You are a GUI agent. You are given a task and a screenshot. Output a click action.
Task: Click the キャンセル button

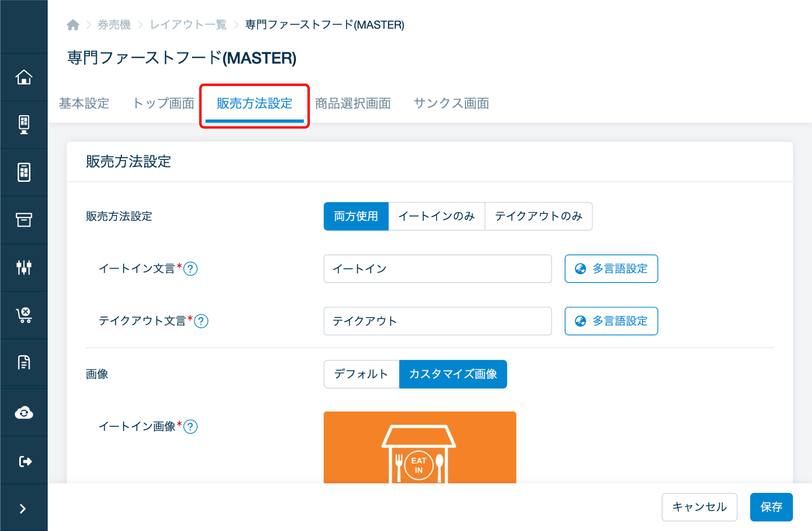699,507
